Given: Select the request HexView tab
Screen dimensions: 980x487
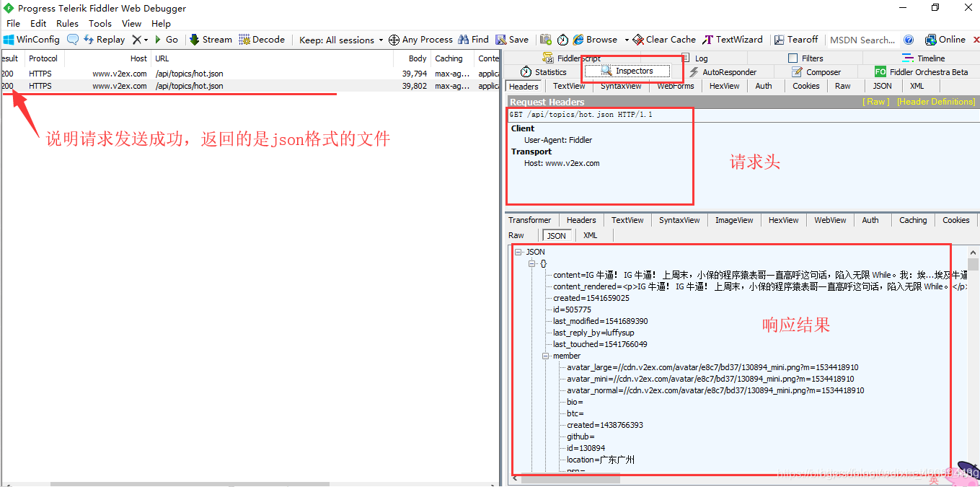Looking at the screenshot, I should (724, 86).
